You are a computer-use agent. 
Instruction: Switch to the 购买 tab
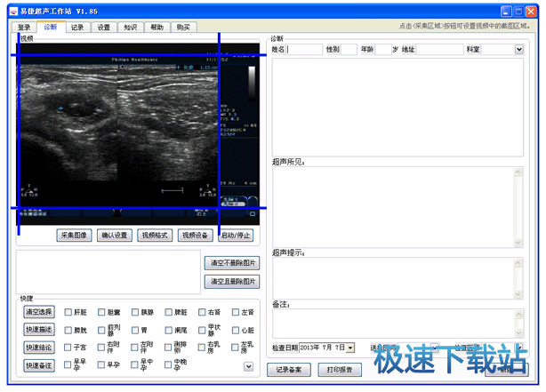pyautogui.click(x=183, y=28)
